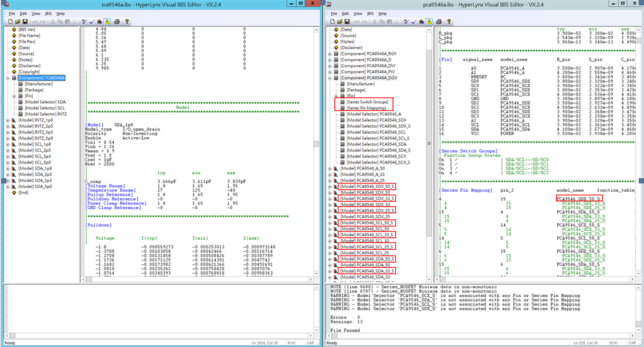This screenshot has height=347, width=644.
Task: Click HL check icon in tca9546a.ibs toolbar
Action: pyautogui.click(x=84, y=22)
